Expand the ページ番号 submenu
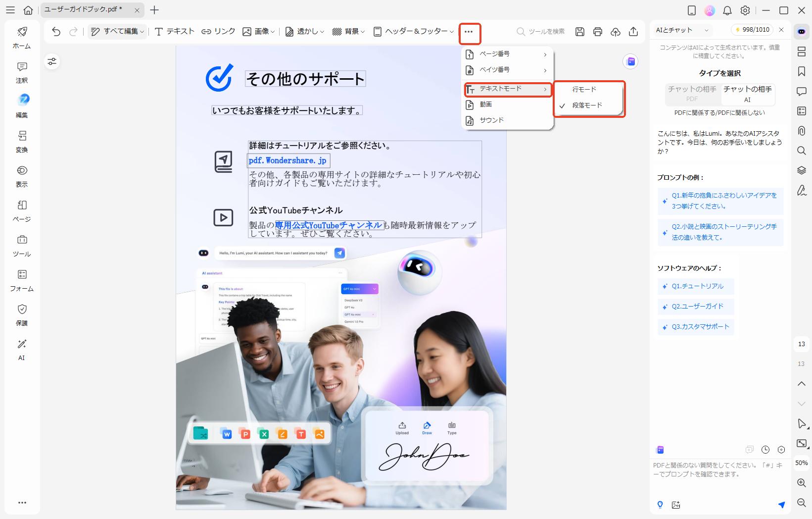The image size is (812, 519). [499, 54]
